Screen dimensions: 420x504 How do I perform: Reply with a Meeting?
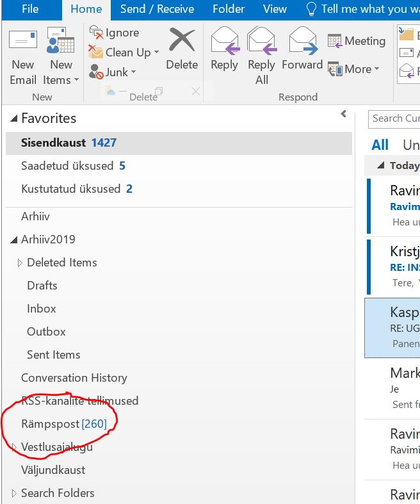tap(357, 41)
